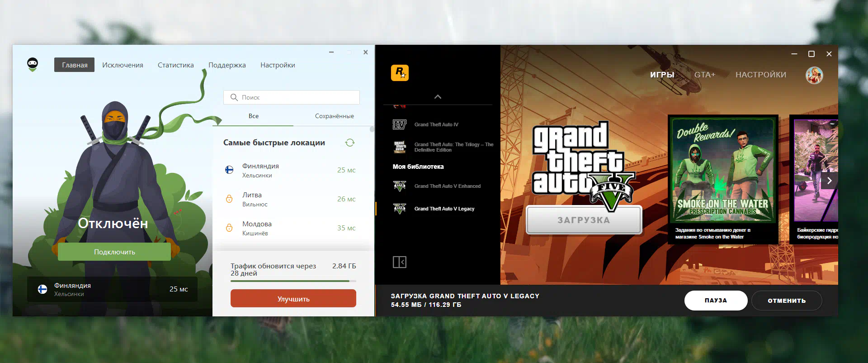Open the ИГРЫ menu in launcher

[x=662, y=75]
